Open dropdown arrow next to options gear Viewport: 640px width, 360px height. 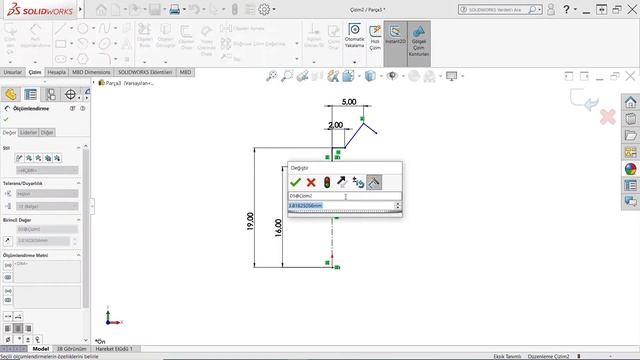point(274,9)
